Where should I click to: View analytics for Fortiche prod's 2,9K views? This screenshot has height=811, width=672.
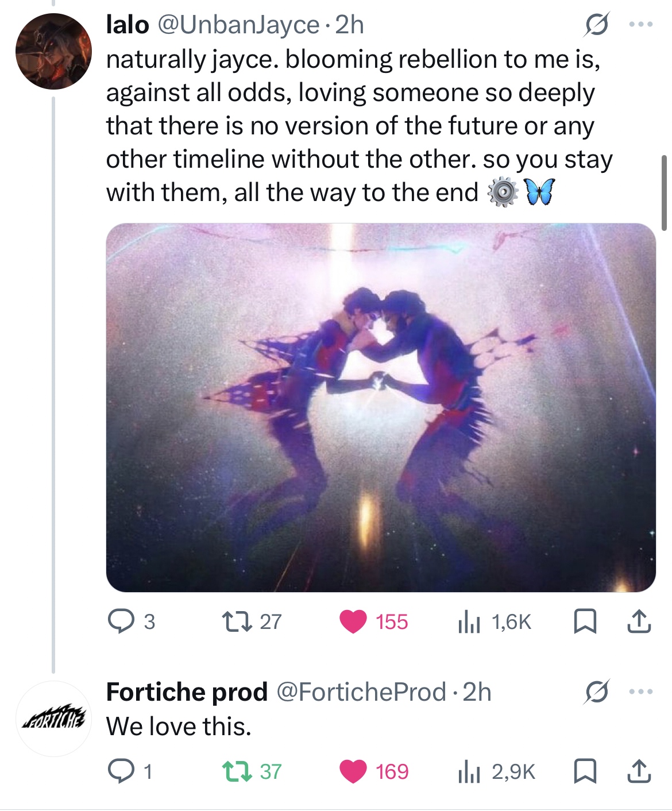[469, 772]
